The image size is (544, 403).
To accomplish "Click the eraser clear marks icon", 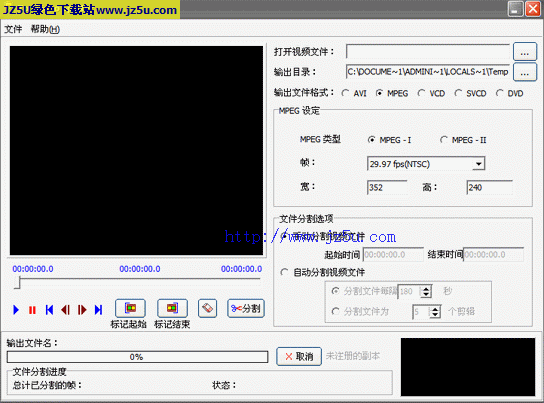I will pyautogui.click(x=207, y=308).
